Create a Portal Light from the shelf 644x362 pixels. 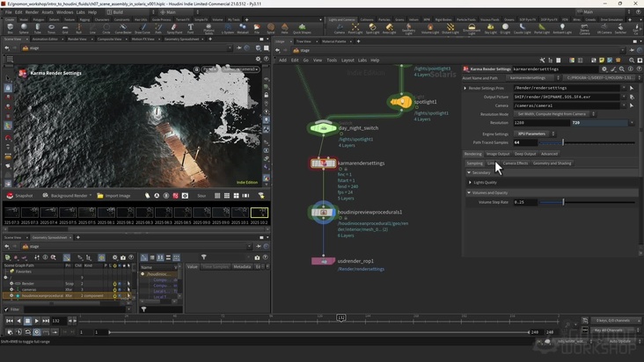pyautogui.click(x=542, y=28)
